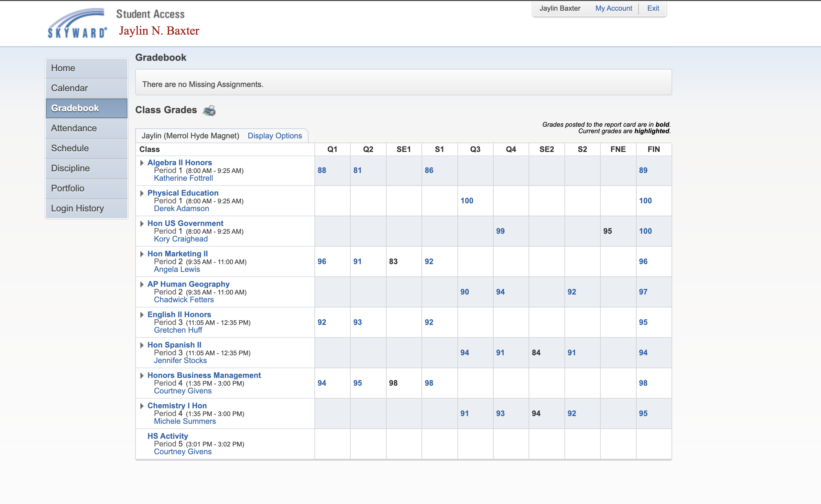Screen dimensions: 821x504
Task: Open Display Options
Action: click(275, 136)
